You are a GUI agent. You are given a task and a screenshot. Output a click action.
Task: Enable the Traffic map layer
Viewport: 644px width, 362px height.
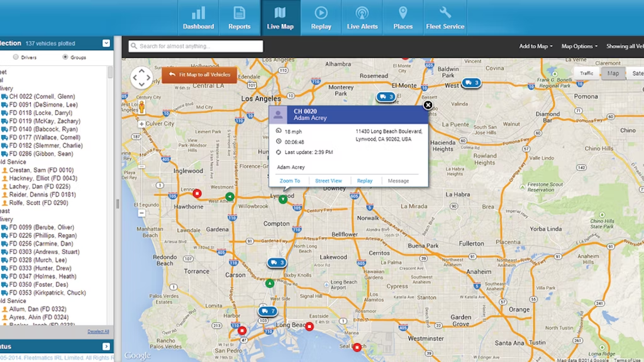(x=587, y=73)
